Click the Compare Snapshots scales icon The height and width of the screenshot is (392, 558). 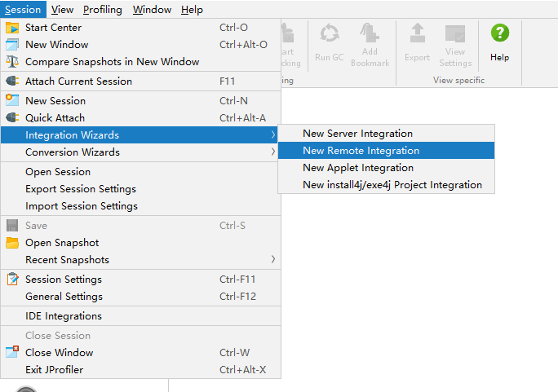(12, 62)
